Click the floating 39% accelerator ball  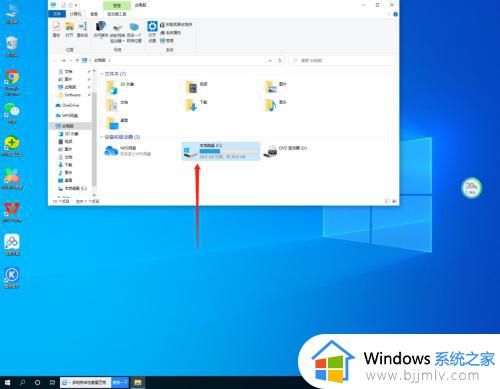click(x=471, y=188)
